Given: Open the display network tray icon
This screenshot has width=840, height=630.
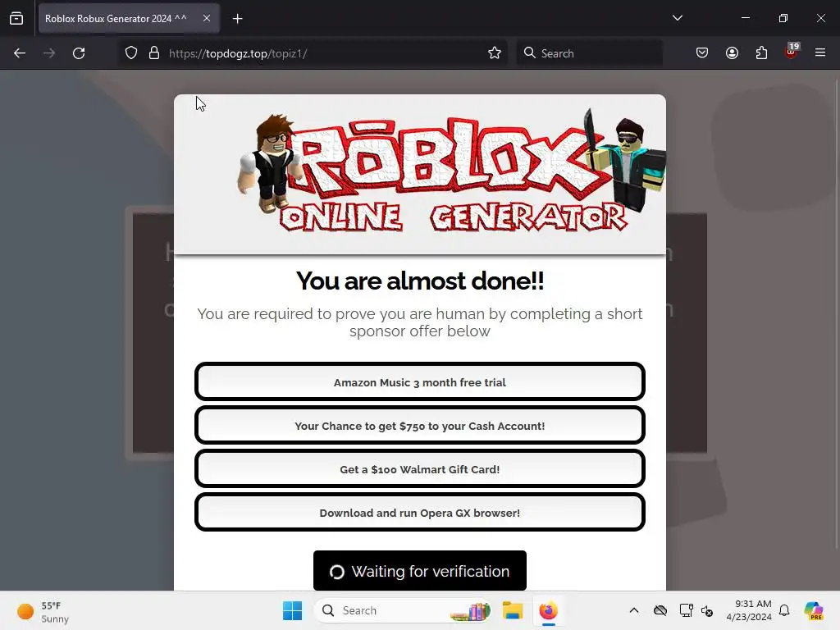Looking at the screenshot, I should click(686, 610).
